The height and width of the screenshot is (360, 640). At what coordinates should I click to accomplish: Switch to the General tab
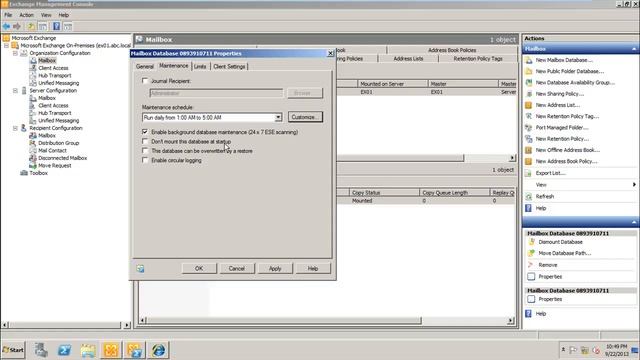tap(144, 67)
